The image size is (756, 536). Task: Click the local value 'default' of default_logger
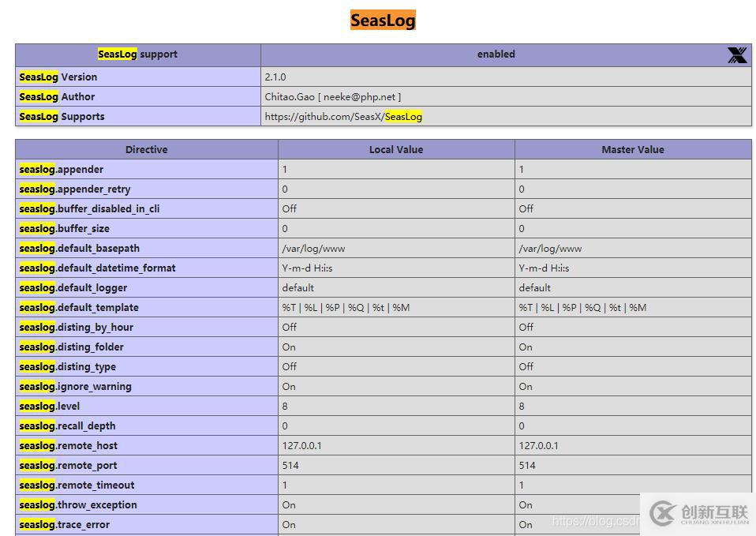(x=298, y=288)
